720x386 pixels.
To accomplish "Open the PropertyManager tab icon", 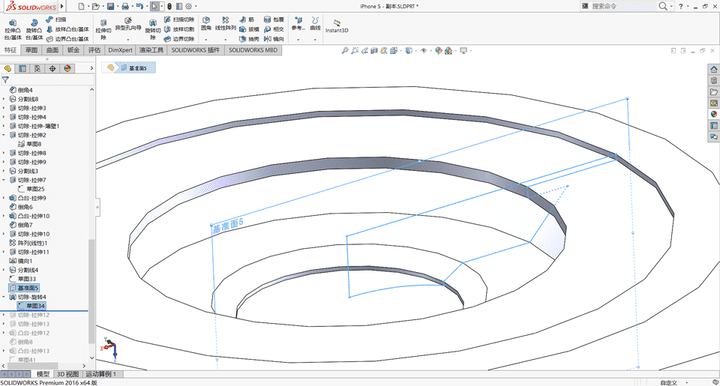I will click(x=22, y=68).
